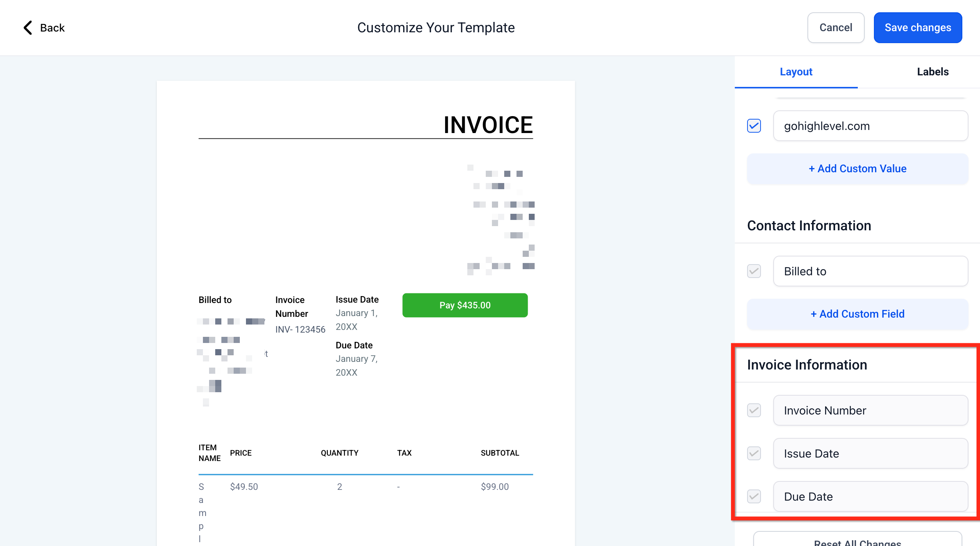This screenshot has width=980, height=546.
Task: Click the Back arrow icon
Action: [28, 28]
